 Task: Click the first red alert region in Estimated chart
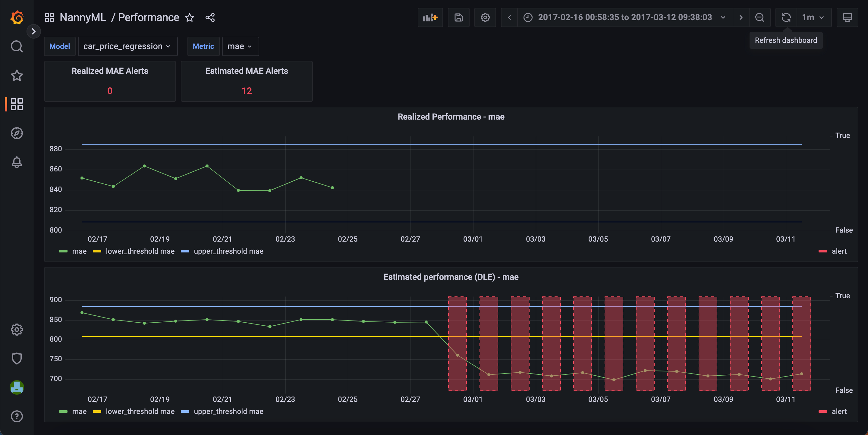coord(457,343)
